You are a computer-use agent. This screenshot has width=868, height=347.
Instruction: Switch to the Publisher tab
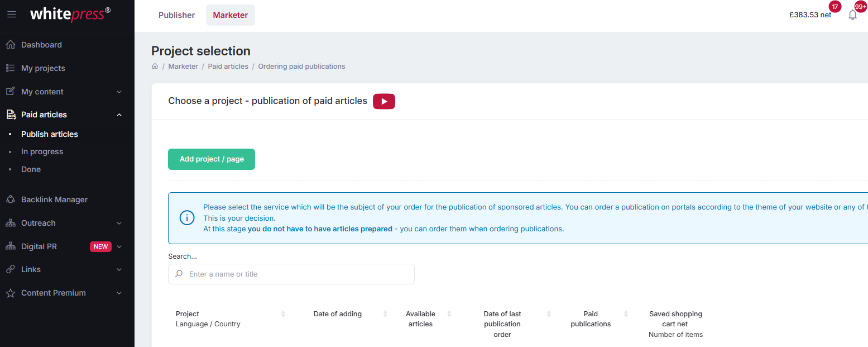(x=176, y=15)
